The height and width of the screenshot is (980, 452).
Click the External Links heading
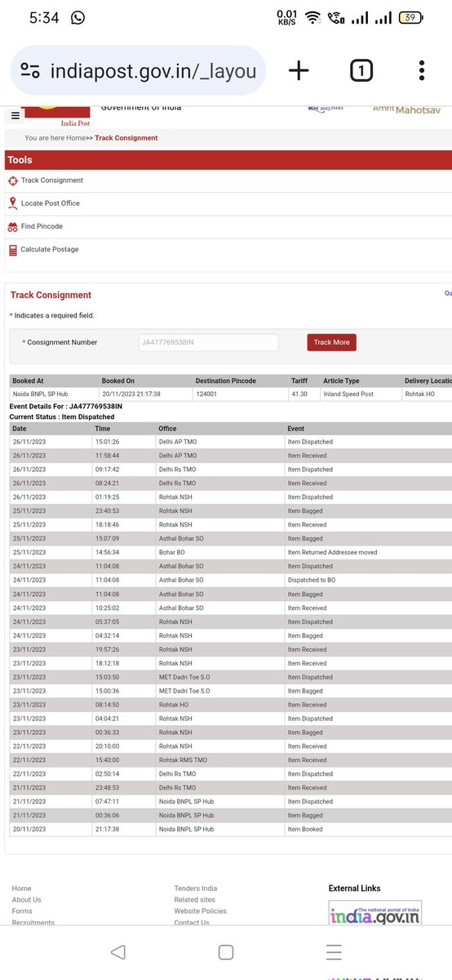(354, 889)
